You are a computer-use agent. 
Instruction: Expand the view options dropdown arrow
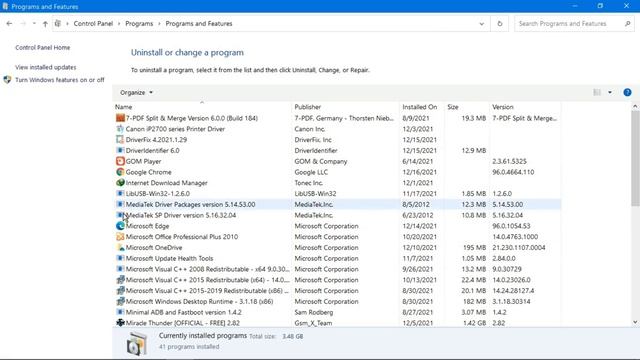pos(610,92)
